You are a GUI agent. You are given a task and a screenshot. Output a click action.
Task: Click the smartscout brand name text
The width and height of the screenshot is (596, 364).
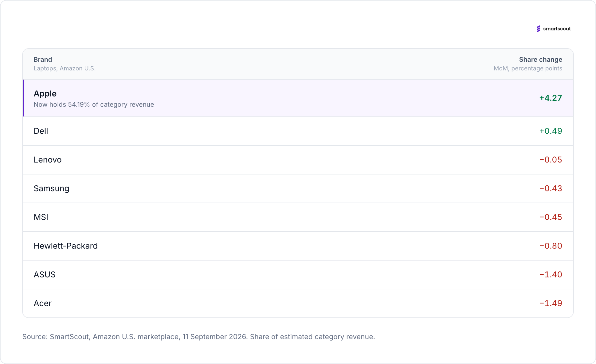(x=557, y=29)
